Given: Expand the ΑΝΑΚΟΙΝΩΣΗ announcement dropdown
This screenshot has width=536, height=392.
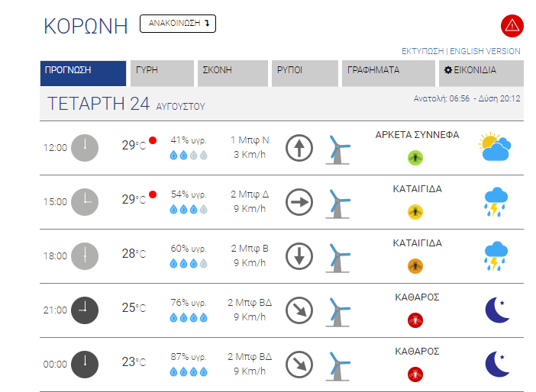Looking at the screenshot, I should pyautogui.click(x=178, y=24).
